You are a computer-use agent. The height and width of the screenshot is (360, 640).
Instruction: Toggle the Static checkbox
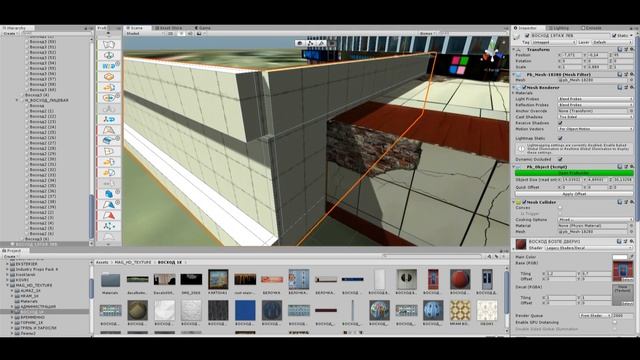(614, 36)
